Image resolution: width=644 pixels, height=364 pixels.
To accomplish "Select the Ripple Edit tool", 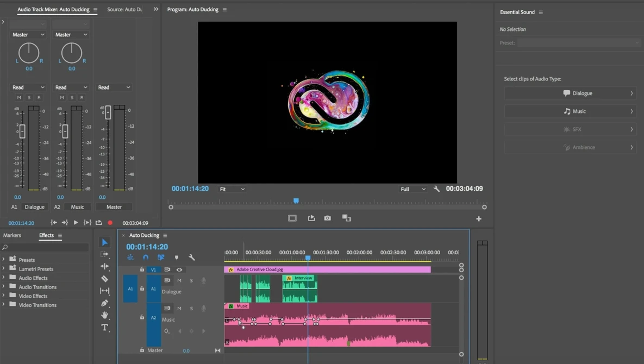I will pos(105,266).
